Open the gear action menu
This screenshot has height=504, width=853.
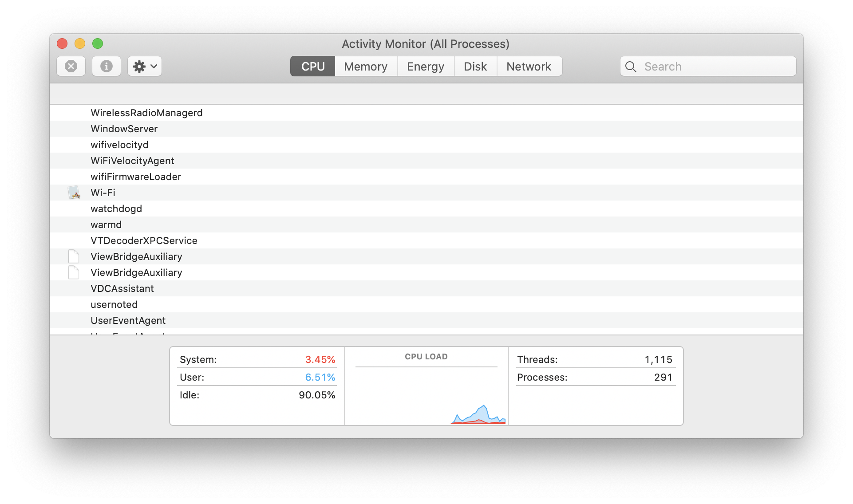coord(145,66)
